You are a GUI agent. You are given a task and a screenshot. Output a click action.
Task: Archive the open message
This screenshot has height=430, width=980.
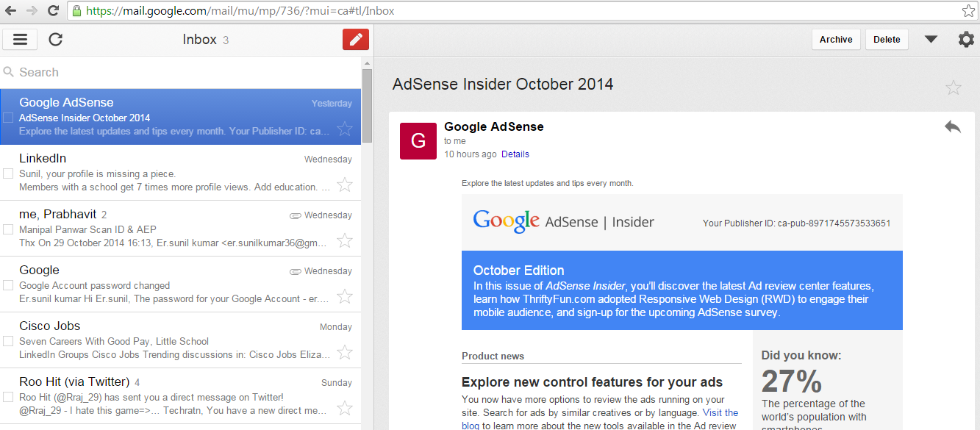[x=836, y=40]
